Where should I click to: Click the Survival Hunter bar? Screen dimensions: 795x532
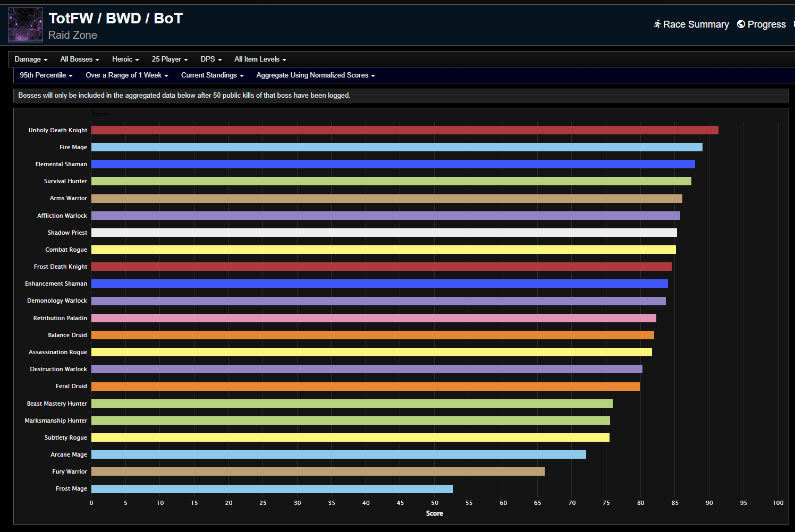point(391,181)
